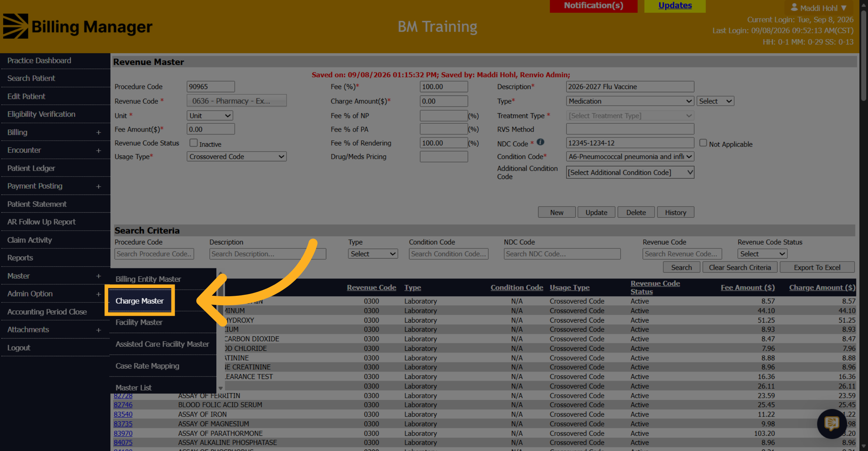Expand the Payment Posting plus icon
This screenshot has height=451, width=868.
pyautogui.click(x=98, y=186)
